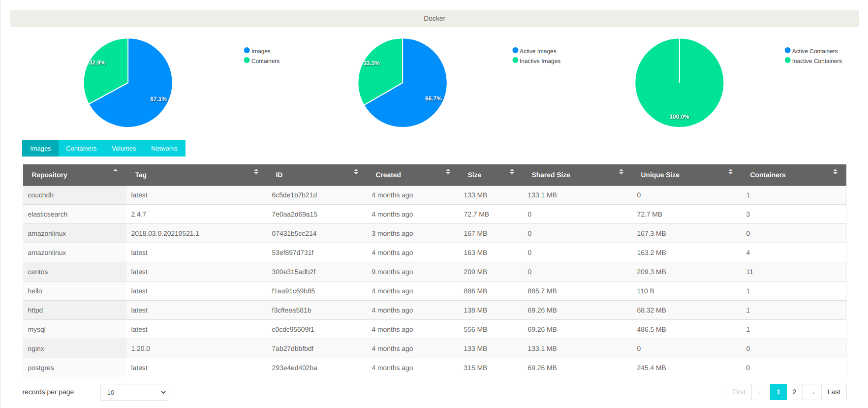
Task: Click the elasticsearch tag 2.4.7
Action: (x=139, y=214)
